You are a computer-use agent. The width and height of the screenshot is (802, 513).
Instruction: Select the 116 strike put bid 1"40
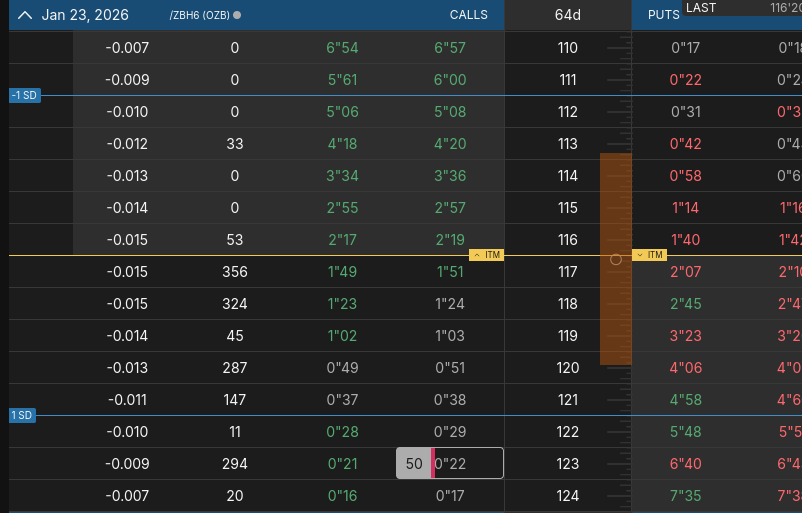(685, 240)
